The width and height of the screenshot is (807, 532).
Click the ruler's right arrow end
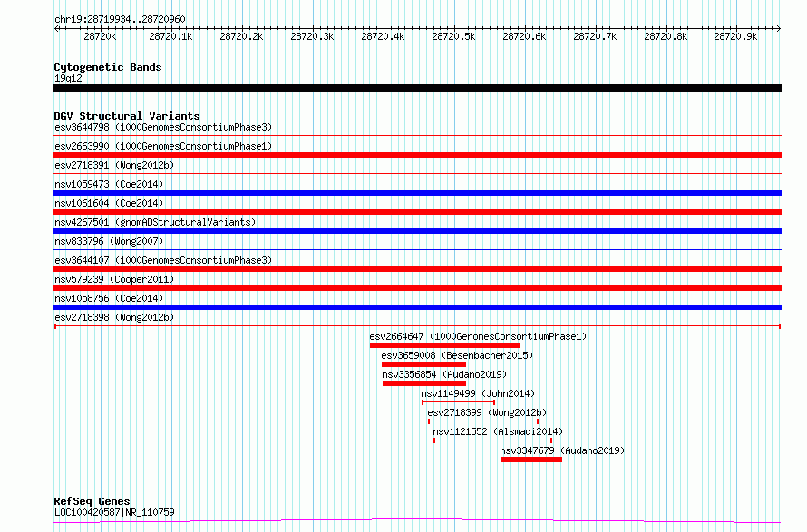779,29
